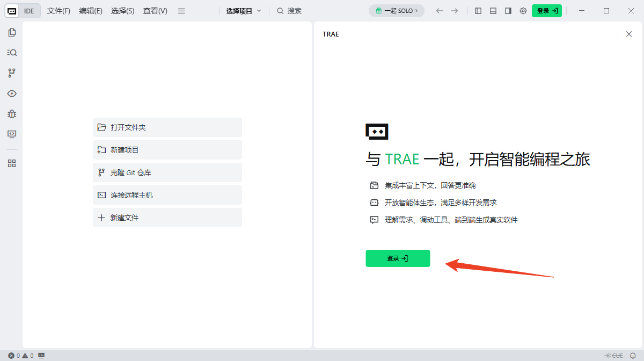Screen dimensions: 644x361
Task: Toggle the secondary sidebar visibility
Action: [508, 10]
